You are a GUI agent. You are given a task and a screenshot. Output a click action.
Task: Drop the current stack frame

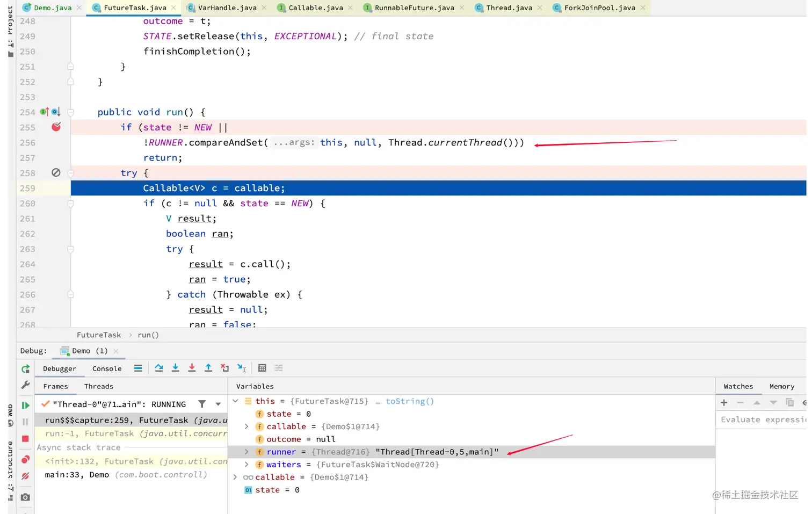pyautogui.click(x=225, y=368)
